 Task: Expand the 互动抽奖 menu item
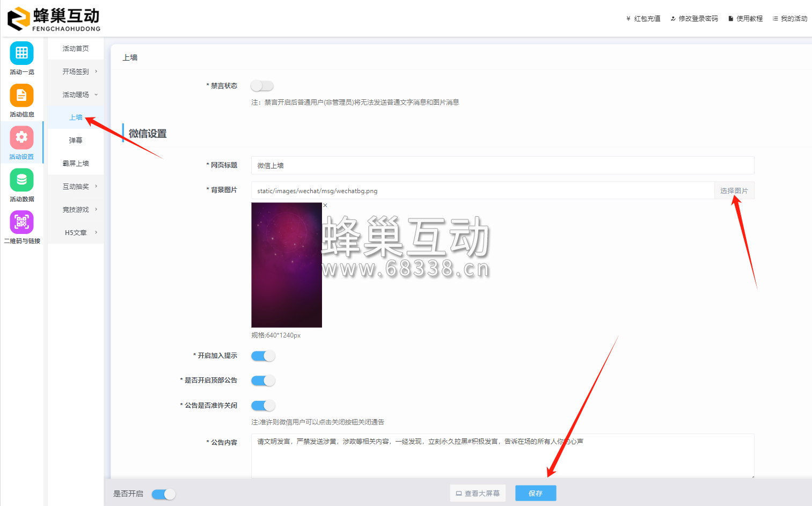(x=75, y=186)
